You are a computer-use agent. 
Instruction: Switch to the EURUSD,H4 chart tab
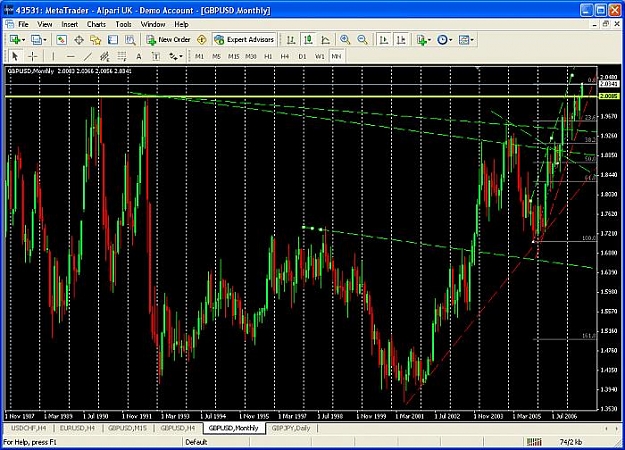[77, 428]
